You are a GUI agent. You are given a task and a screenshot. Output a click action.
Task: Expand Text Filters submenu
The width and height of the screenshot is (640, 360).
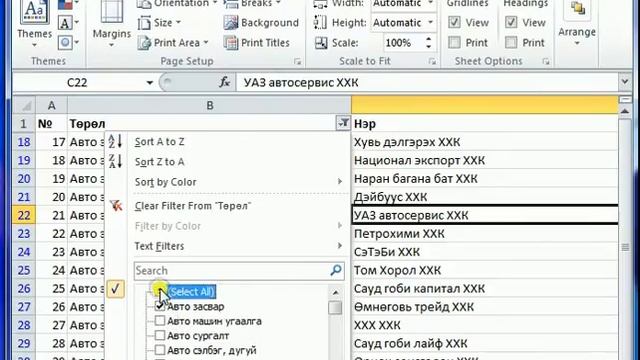point(340,246)
